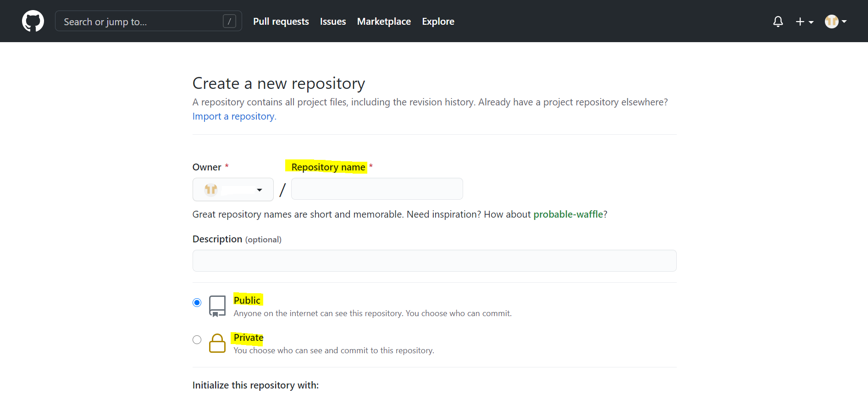Click the slash shortcut icon in search
The width and height of the screenshot is (868, 394).
(x=229, y=21)
